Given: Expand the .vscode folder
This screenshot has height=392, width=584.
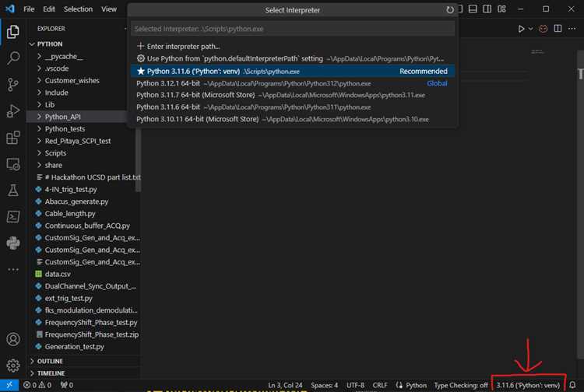Looking at the screenshot, I should (x=53, y=68).
